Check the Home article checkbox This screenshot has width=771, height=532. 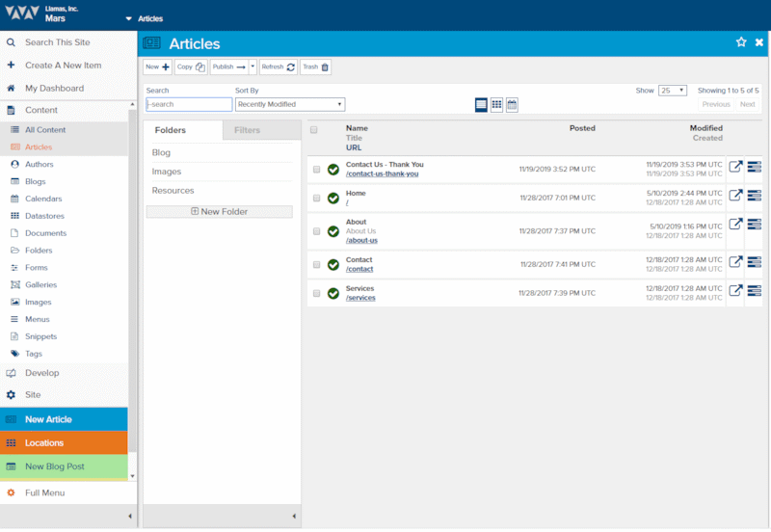(317, 199)
